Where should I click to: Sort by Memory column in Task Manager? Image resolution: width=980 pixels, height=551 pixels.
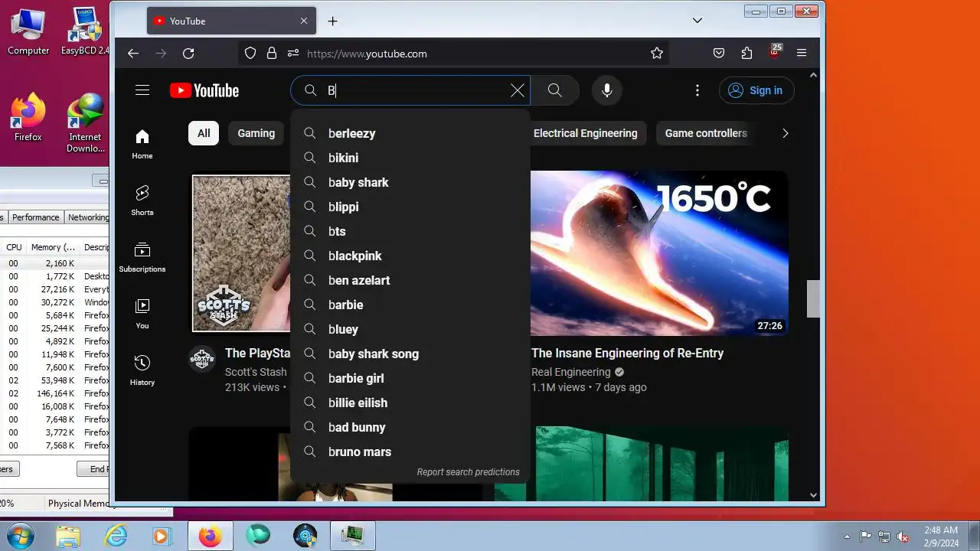click(53, 247)
